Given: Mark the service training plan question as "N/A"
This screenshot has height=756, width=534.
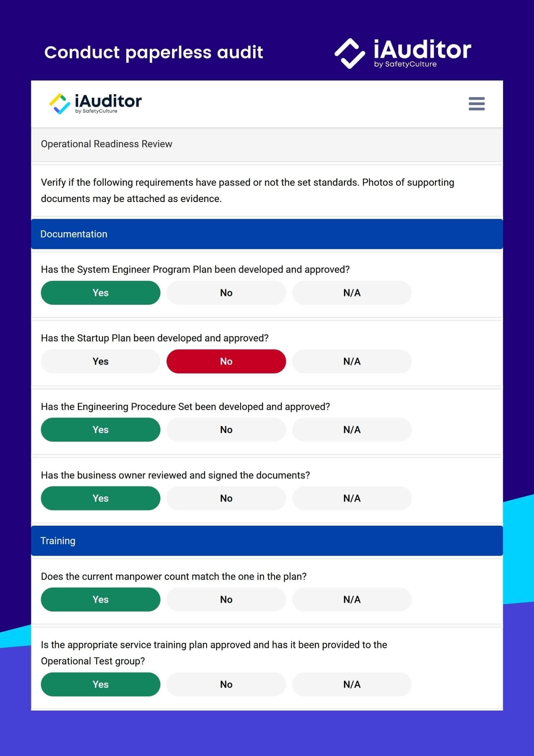Looking at the screenshot, I should pyautogui.click(x=352, y=684).
